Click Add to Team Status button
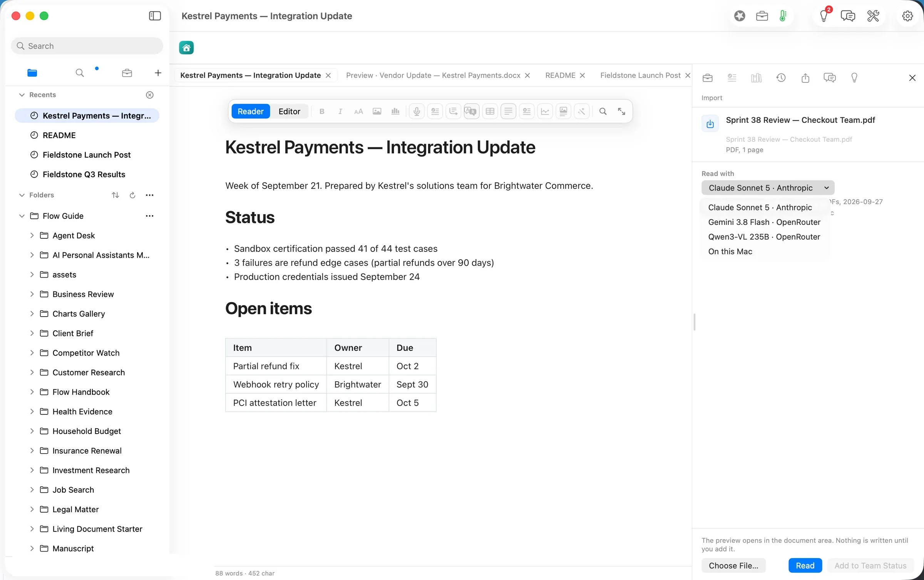 pyautogui.click(x=870, y=565)
